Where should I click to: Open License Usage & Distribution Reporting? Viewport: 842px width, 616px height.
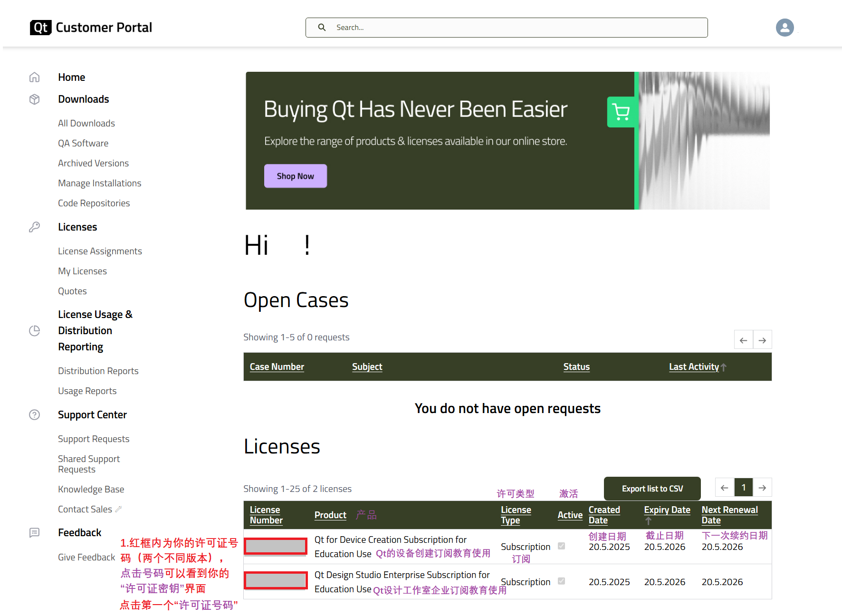[95, 330]
